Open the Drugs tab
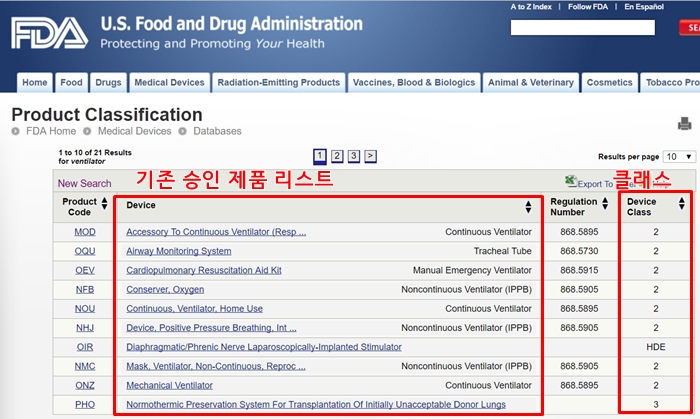 (108, 83)
